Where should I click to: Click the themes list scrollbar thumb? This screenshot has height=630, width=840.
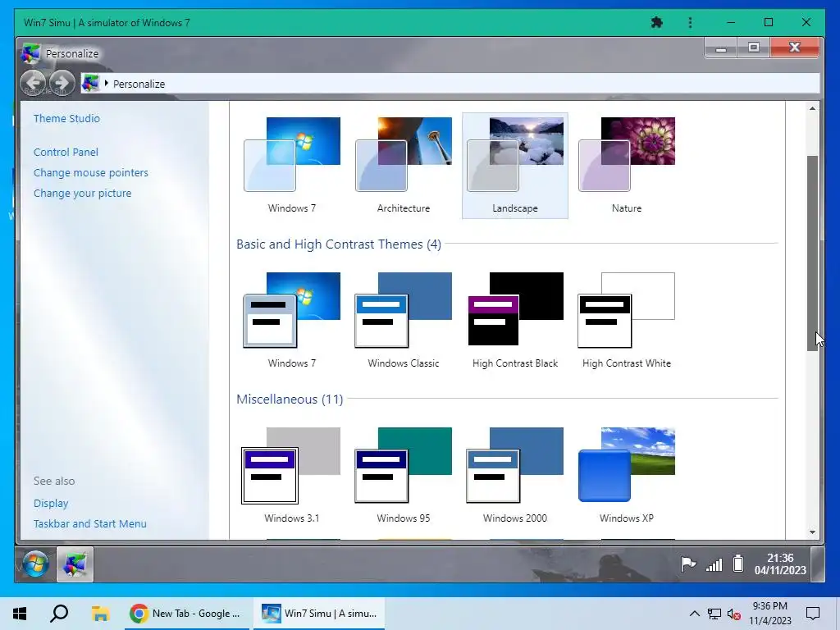(812, 253)
